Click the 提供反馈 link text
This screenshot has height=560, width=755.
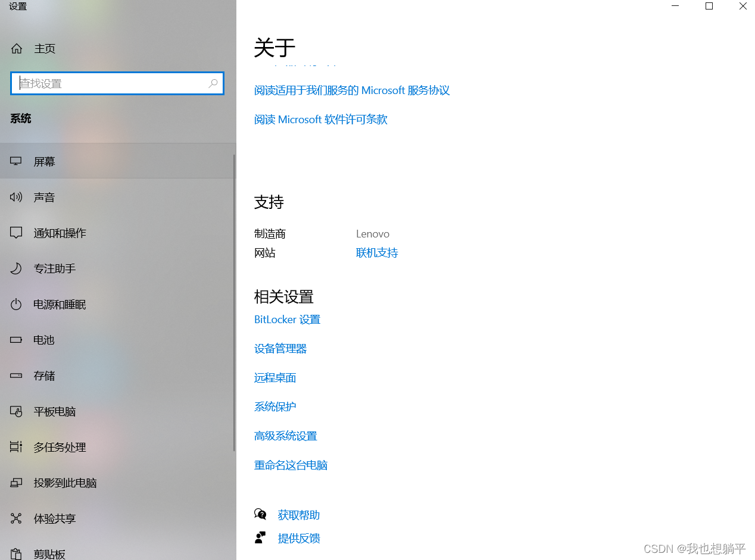tap(299, 539)
